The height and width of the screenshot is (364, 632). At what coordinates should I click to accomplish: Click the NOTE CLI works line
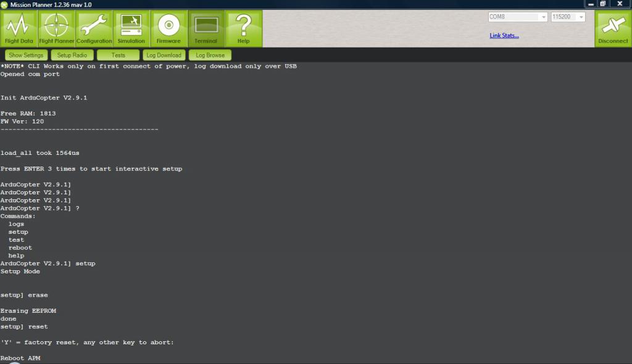click(x=148, y=66)
